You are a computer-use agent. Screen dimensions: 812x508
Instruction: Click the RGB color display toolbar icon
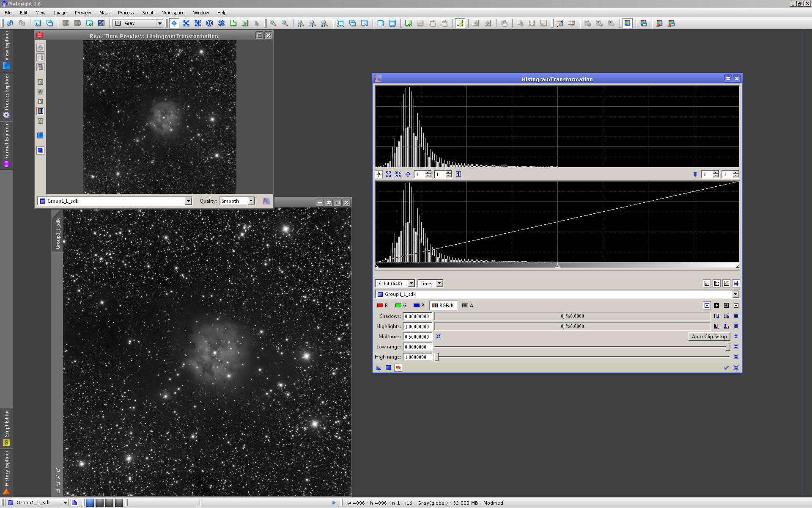point(628,23)
